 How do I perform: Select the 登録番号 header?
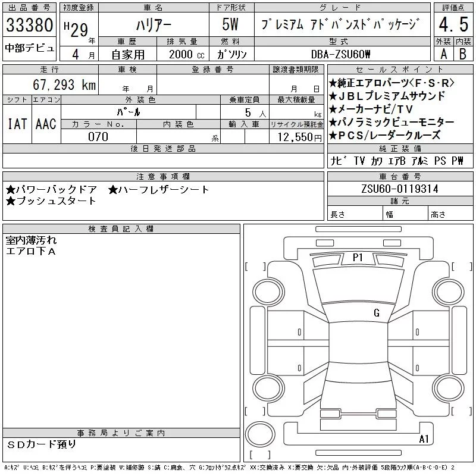click(x=212, y=70)
